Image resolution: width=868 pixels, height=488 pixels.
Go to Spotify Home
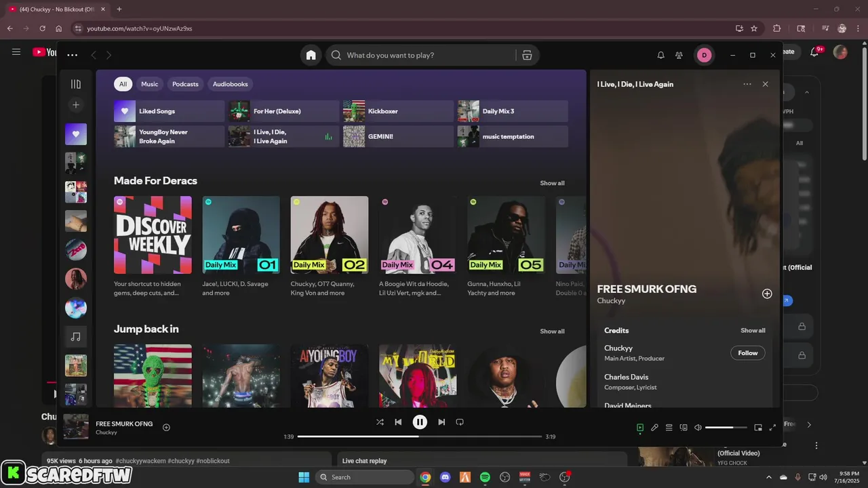[x=311, y=55]
